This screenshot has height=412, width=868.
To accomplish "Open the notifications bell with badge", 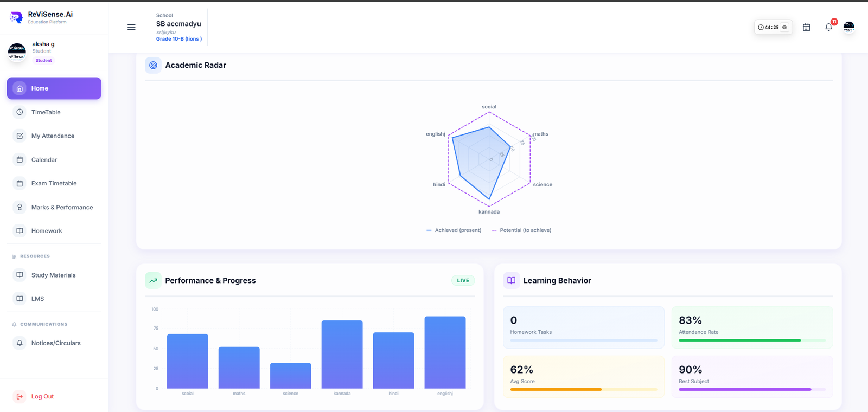I will (829, 27).
